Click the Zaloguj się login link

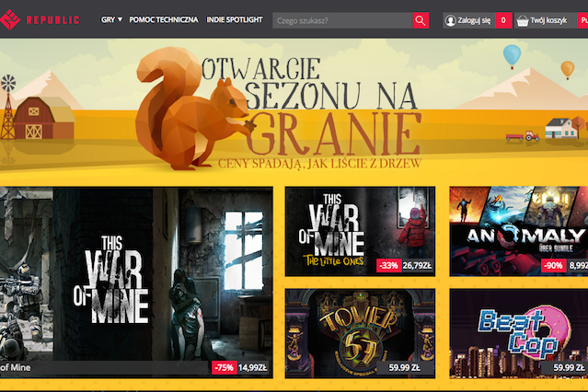[x=474, y=20]
